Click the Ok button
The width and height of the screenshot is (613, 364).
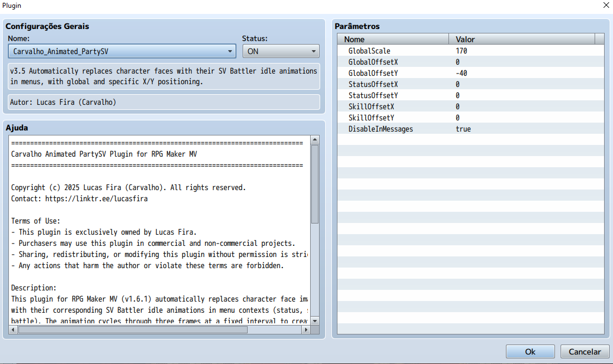[530, 352]
